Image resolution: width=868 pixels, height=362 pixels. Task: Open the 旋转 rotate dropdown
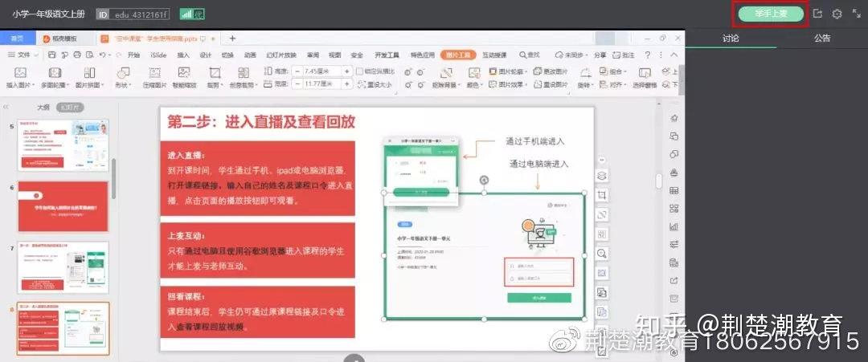tap(585, 77)
